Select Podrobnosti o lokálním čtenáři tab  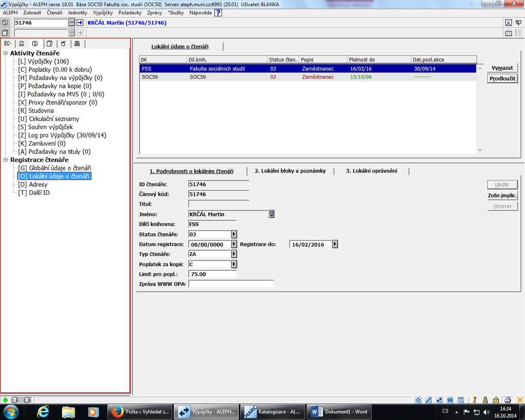pyautogui.click(x=192, y=171)
